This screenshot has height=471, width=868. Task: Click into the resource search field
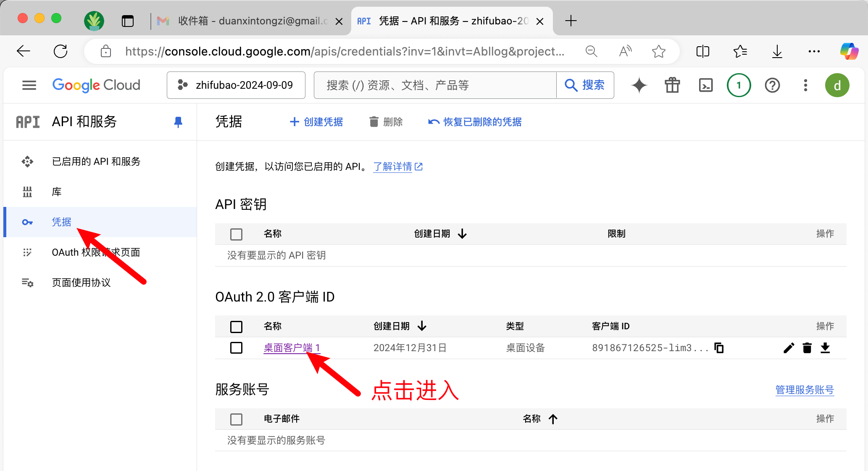pyautogui.click(x=435, y=85)
